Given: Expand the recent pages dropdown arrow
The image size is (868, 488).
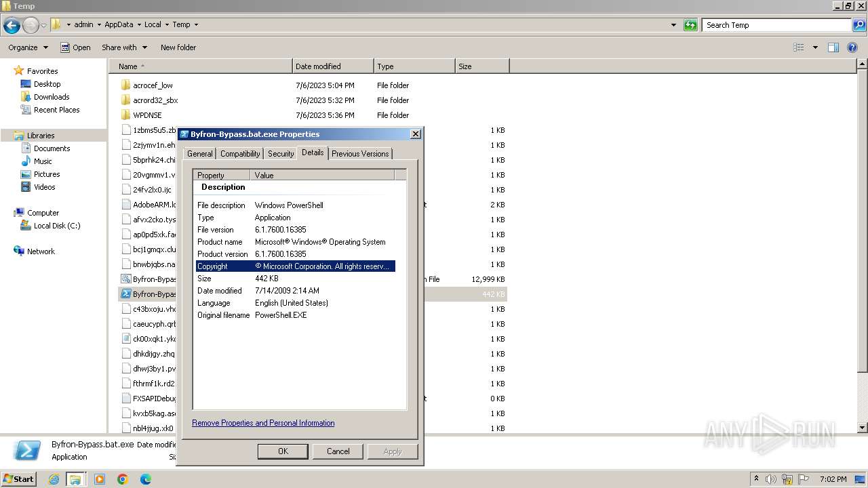Looking at the screenshot, I should pyautogui.click(x=43, y=26).
